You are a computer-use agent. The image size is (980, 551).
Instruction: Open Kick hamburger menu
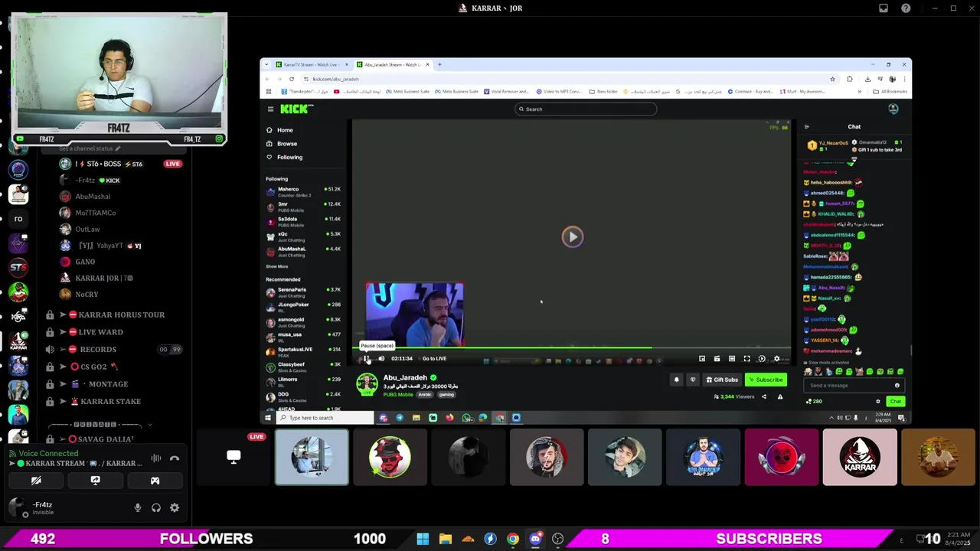(x=270, y=109)
